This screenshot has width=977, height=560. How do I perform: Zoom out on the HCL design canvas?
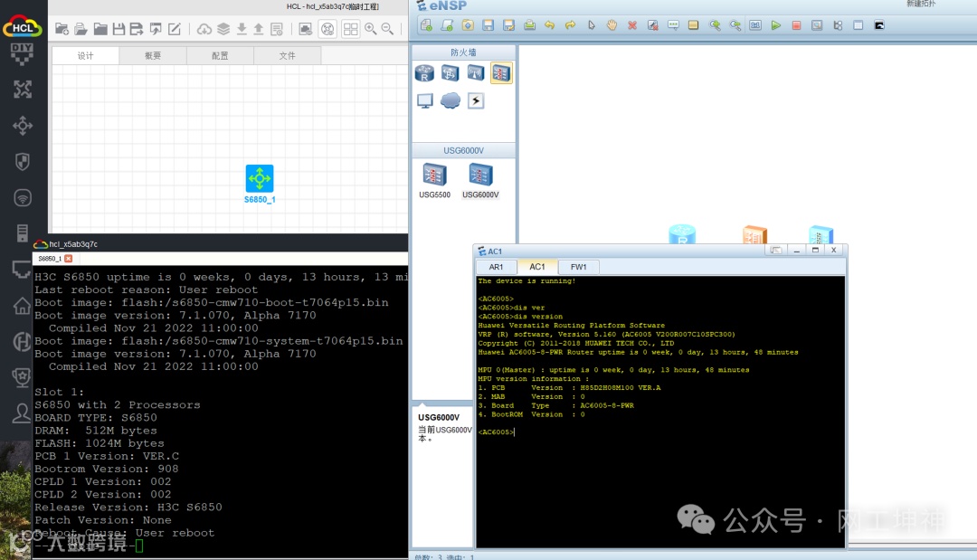pos(387,29)
